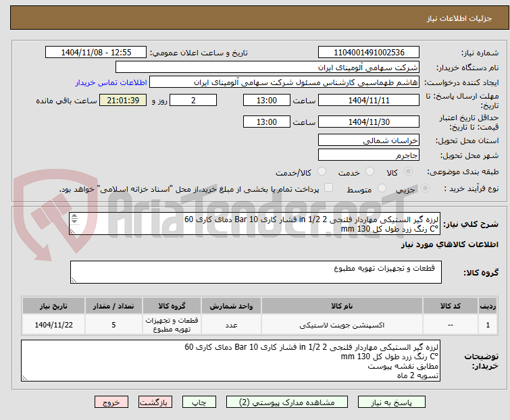The height and width of the screenshot is (420, 510).
Task: Click the item group cell قطعات و تجهیزات تهویه مطبوع
Action: point(172,325)
